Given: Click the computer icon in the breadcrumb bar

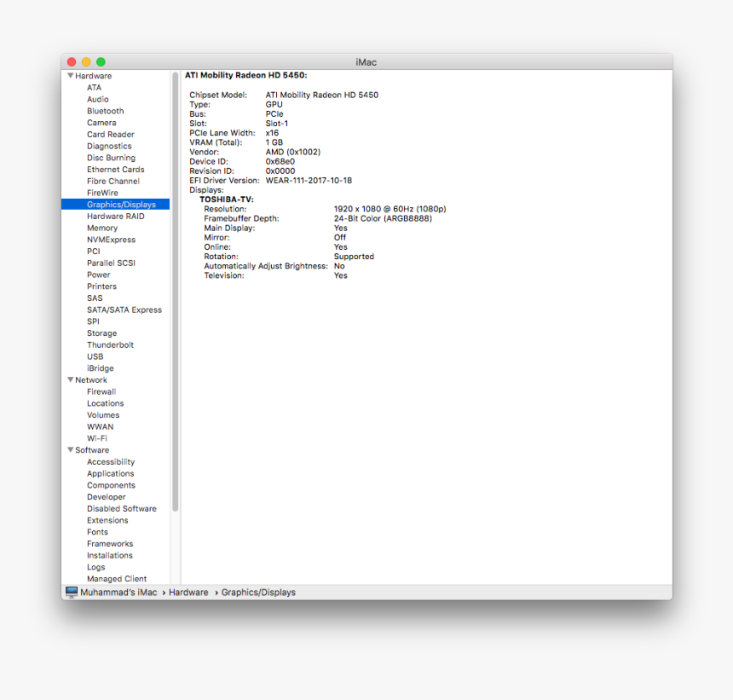Looking at the screenshot, I should (71, 592).
